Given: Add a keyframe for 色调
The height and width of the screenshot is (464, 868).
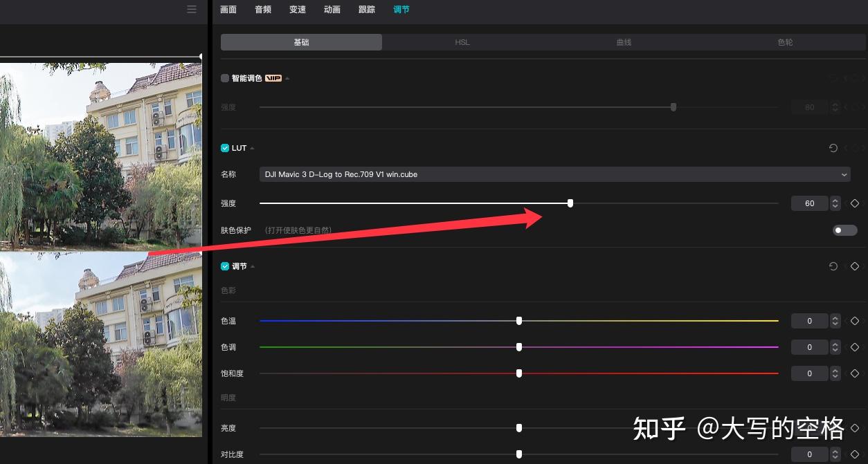Looking at the screenshot, I should tap(855, 346).
